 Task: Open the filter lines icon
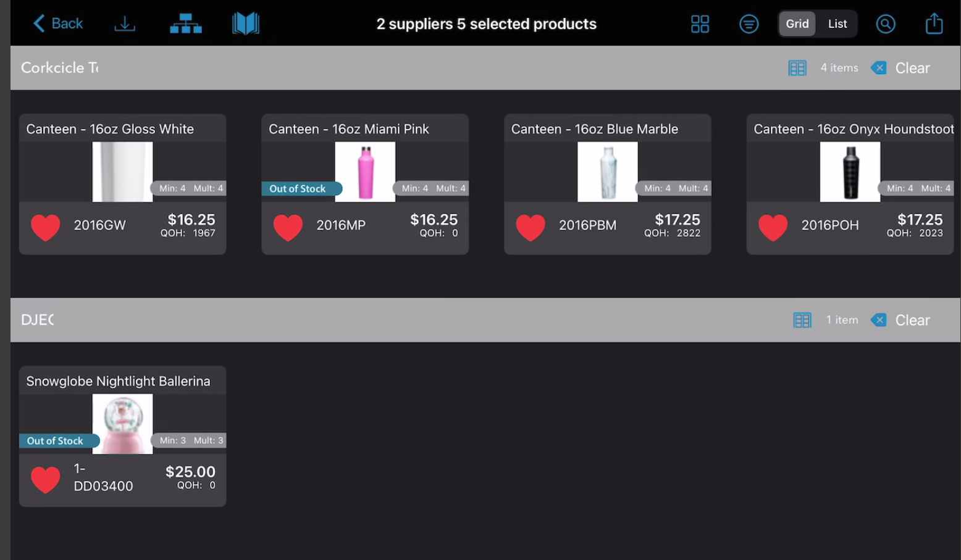(749, 23)
